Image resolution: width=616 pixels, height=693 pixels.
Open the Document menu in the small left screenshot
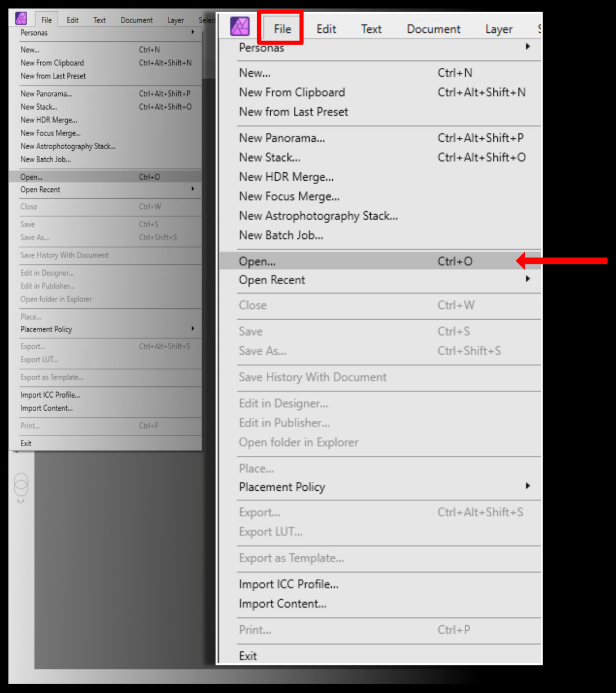coord(137,20)
